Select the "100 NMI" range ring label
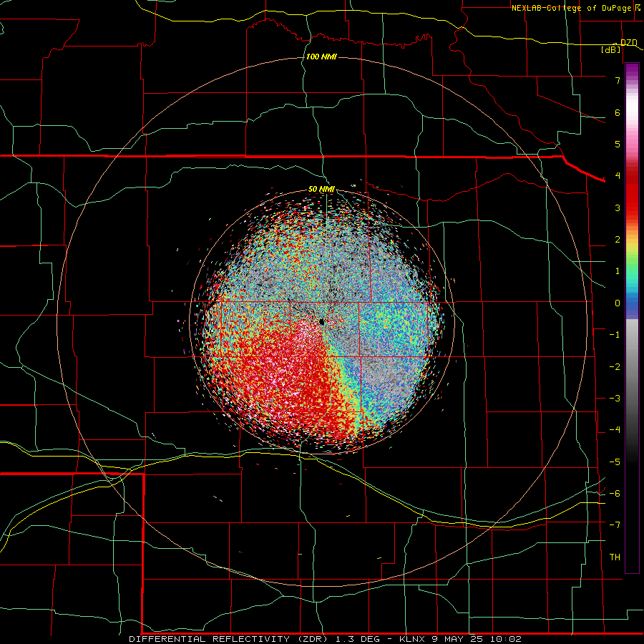The image size is (644, 644). pyautogui.click(x=321, y=57)
